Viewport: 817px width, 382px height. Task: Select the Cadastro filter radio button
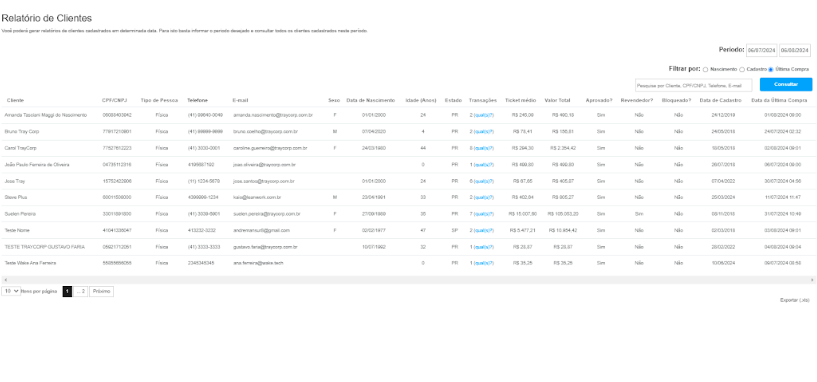tap(742, 69)
